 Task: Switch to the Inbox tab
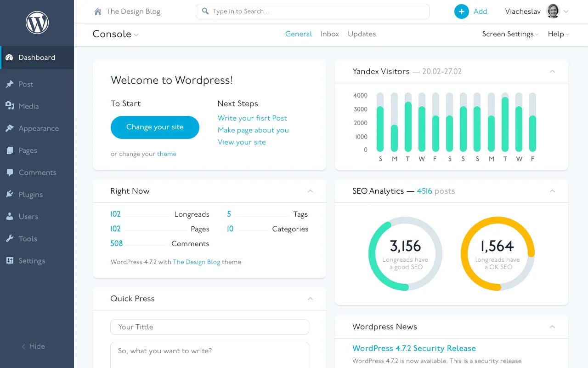point(330,34)
